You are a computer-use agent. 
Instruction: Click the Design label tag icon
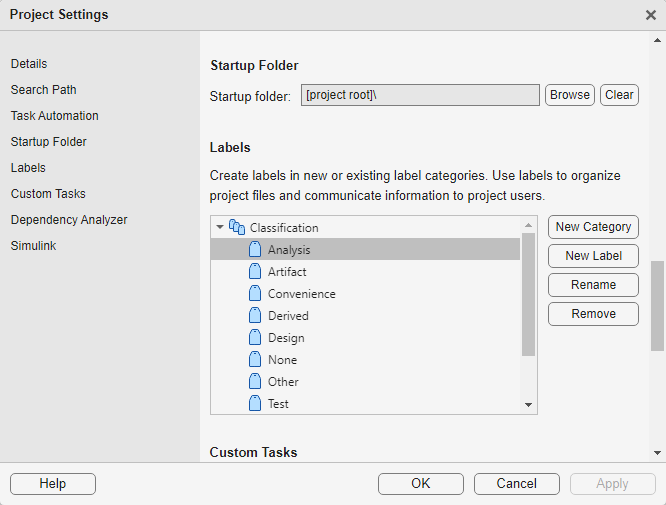(254, 338)
